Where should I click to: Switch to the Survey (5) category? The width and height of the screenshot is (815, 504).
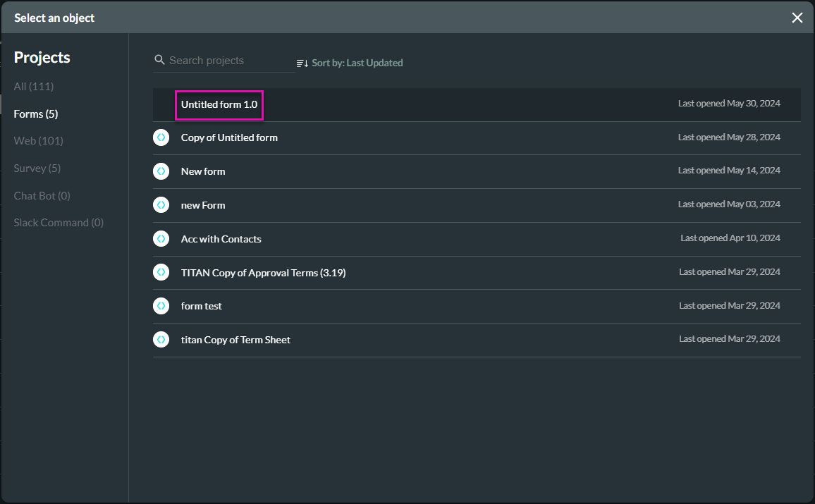click(37, 168)
